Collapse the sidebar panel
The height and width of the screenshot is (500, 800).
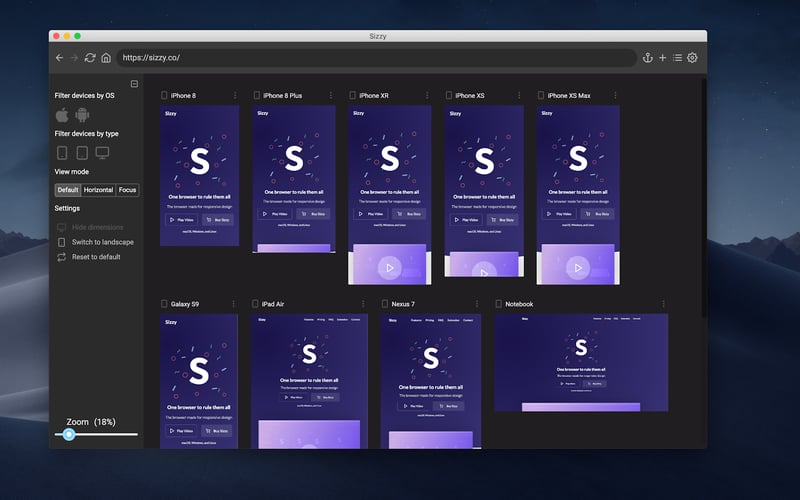134,84
